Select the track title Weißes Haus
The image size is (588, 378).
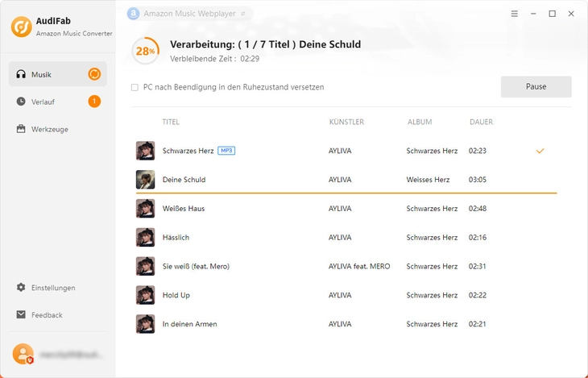(x=184, y=208)
